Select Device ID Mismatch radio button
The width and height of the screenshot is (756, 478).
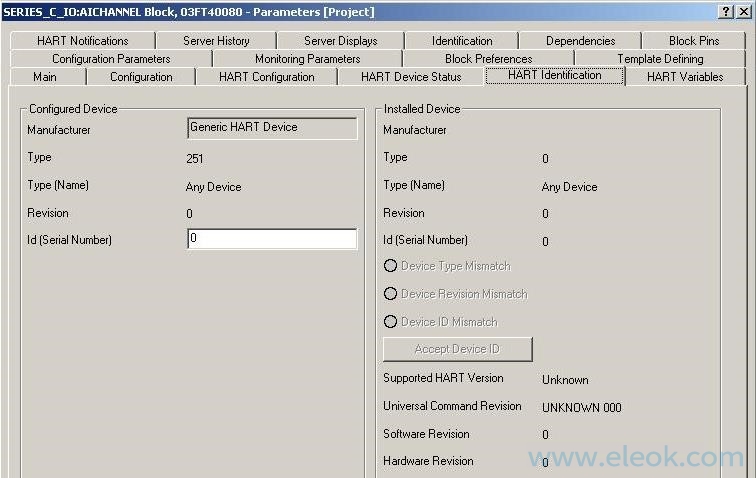[391, 322]
